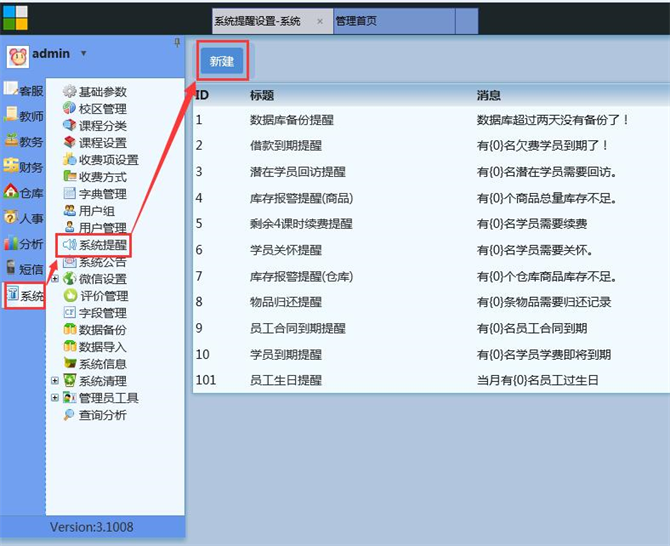Open 用户组 tree item

88,211
